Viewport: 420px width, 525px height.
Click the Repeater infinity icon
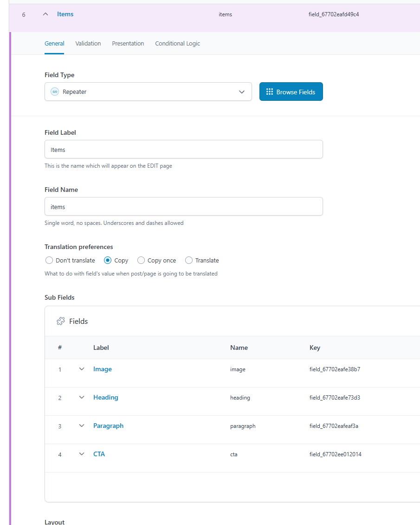pos(55,92)
